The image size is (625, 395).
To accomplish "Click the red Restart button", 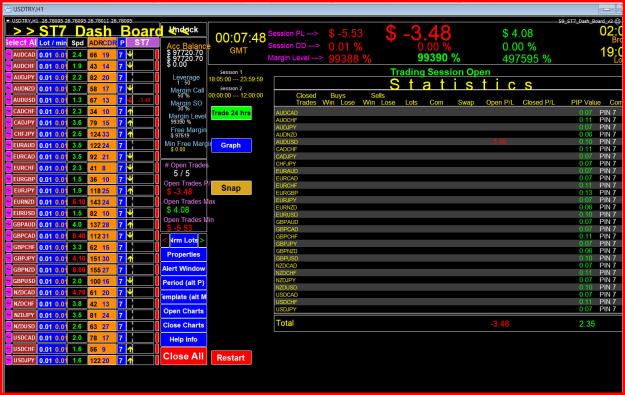I will click(231, 358).
